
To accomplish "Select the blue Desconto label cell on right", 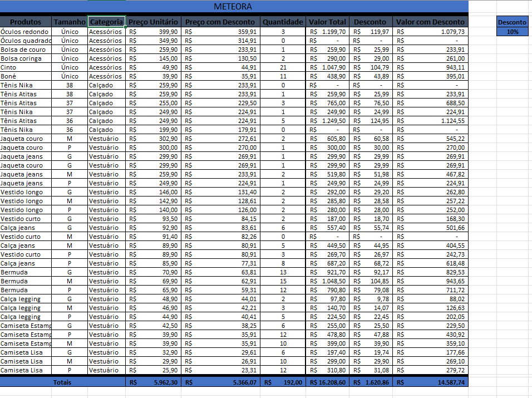I will [x=513, y=22].
